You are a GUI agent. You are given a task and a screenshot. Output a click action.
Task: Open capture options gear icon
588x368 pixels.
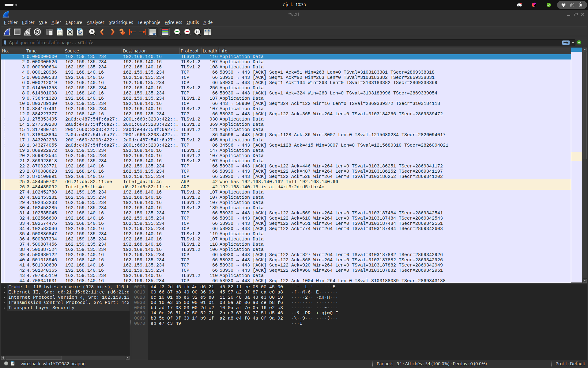pos(37,32)
